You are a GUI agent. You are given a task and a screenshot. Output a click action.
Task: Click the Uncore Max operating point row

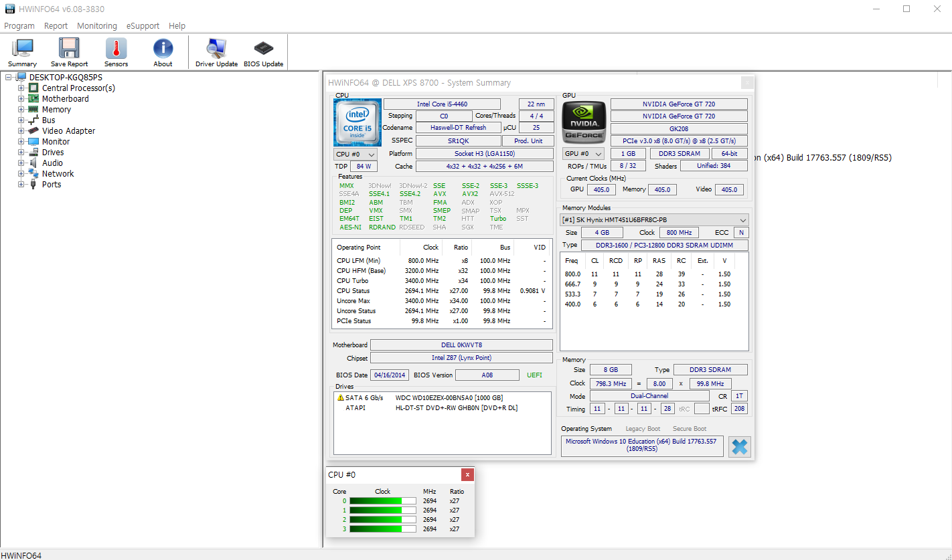point(442,300)
